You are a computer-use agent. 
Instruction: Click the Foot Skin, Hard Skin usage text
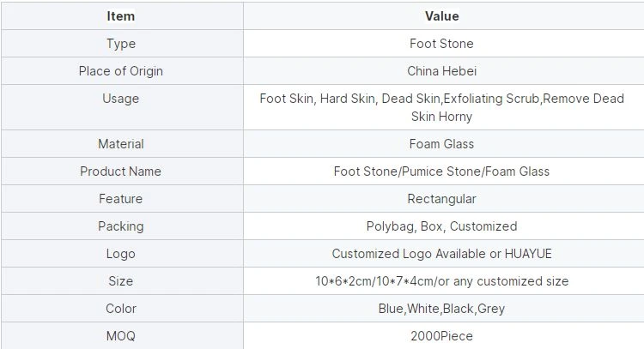coord(442,107)
